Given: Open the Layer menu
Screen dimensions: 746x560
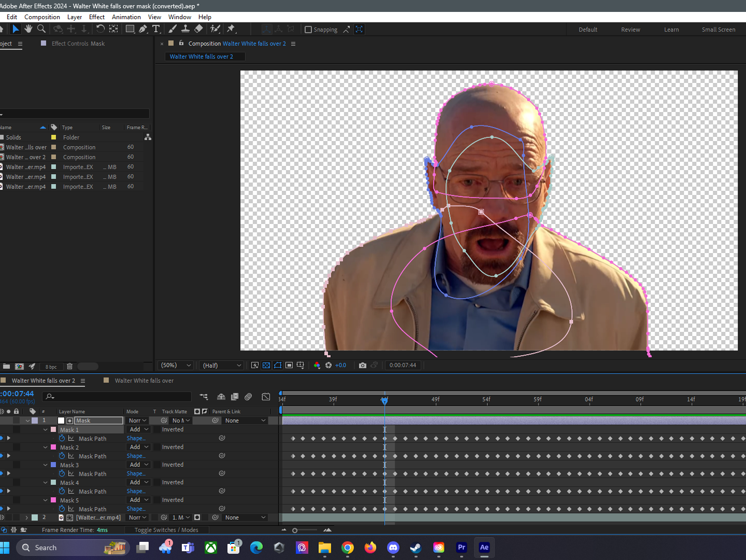Looking at the screenshot, I should coord(75,17).
